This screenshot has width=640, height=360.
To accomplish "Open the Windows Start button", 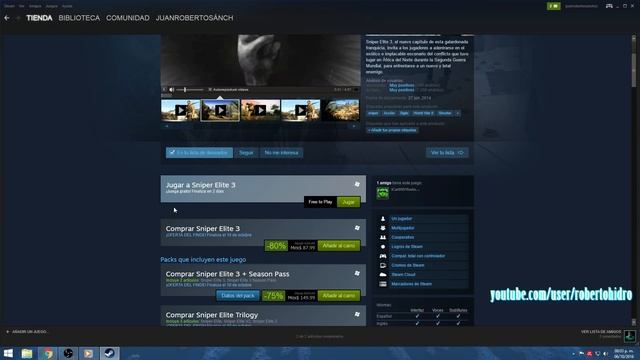I will (8, 353).
